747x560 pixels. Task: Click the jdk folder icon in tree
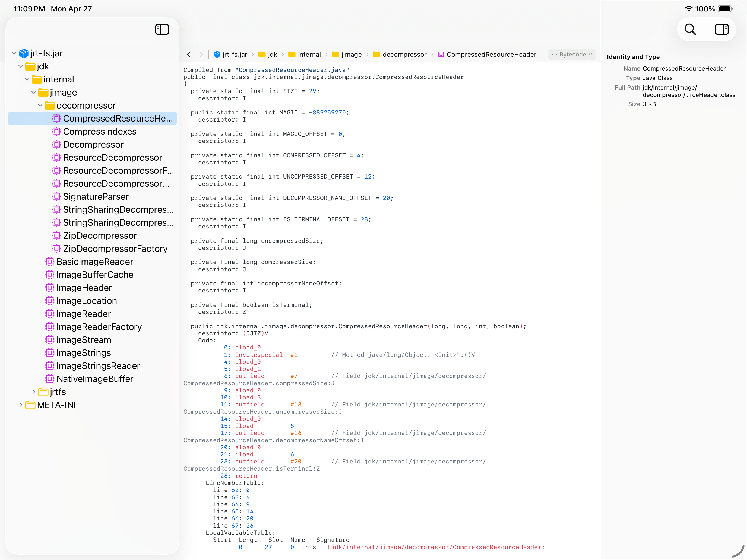(30, 66)
